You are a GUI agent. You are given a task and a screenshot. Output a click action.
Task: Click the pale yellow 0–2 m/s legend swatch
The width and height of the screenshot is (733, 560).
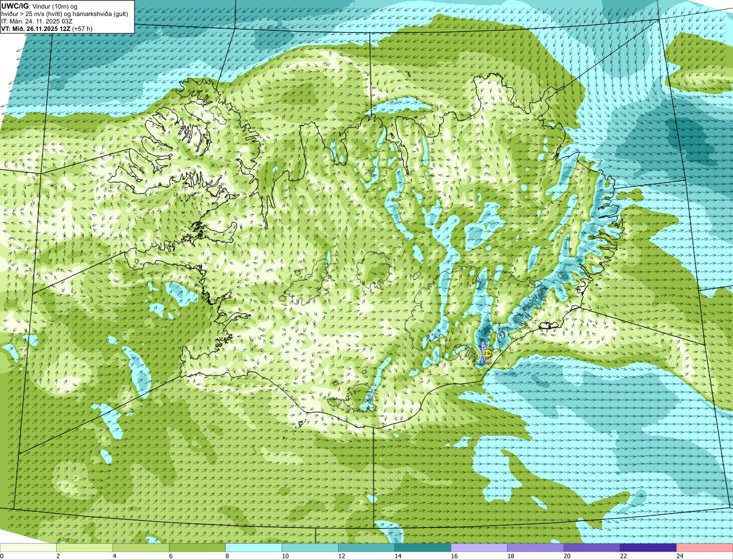[28, 547]
